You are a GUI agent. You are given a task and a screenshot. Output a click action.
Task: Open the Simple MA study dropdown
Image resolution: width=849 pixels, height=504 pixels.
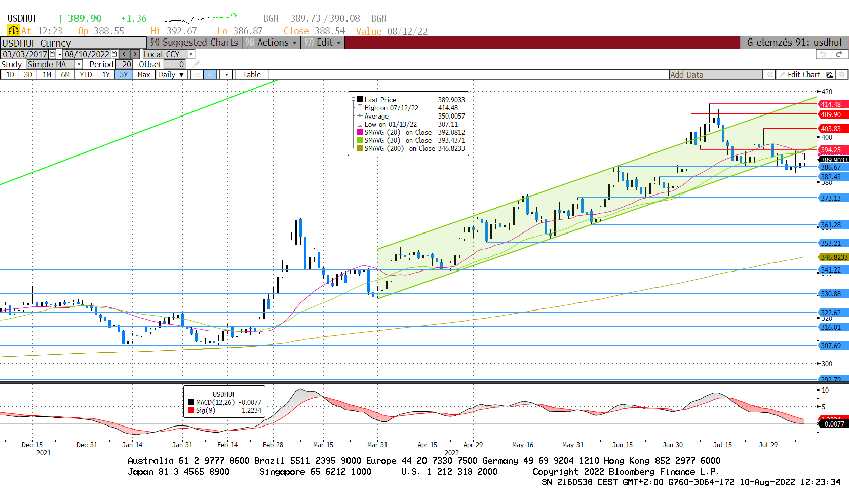pyautogui.click(x=79, y=64)
